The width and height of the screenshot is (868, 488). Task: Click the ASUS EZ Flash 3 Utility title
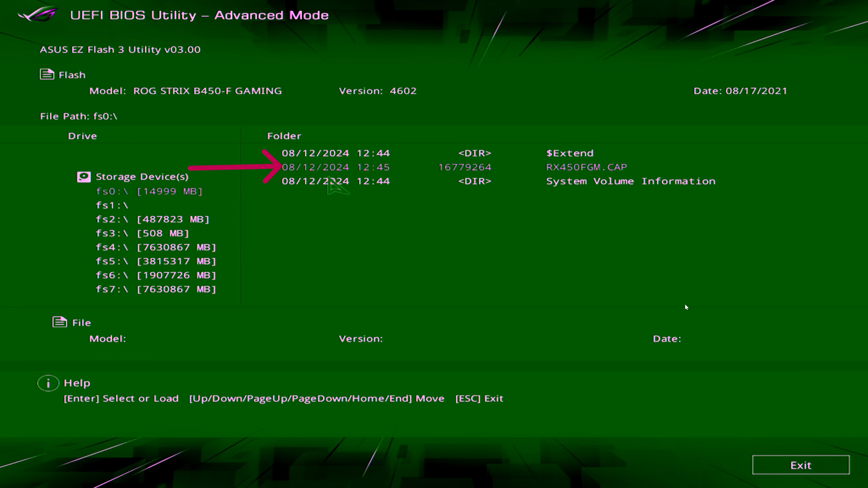coord(120,49)
